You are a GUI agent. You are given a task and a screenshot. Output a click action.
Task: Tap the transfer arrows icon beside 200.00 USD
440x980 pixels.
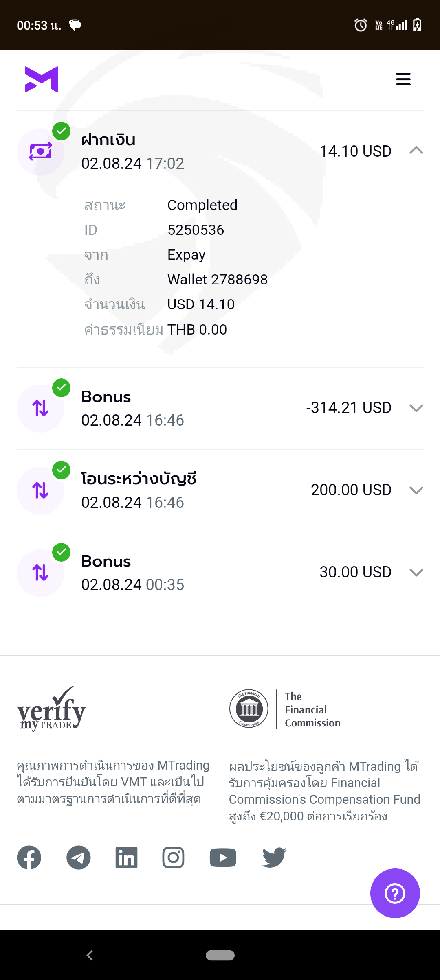pyautogui.click(x=40, y=490)
